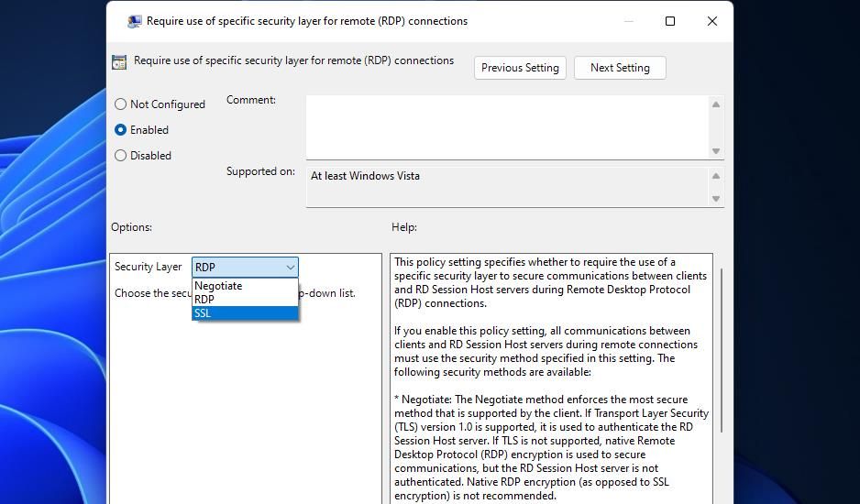The height and width of the screenshot is (504, 860).
Task: Choose RDP from the Security Layer list
Action: 245,300
